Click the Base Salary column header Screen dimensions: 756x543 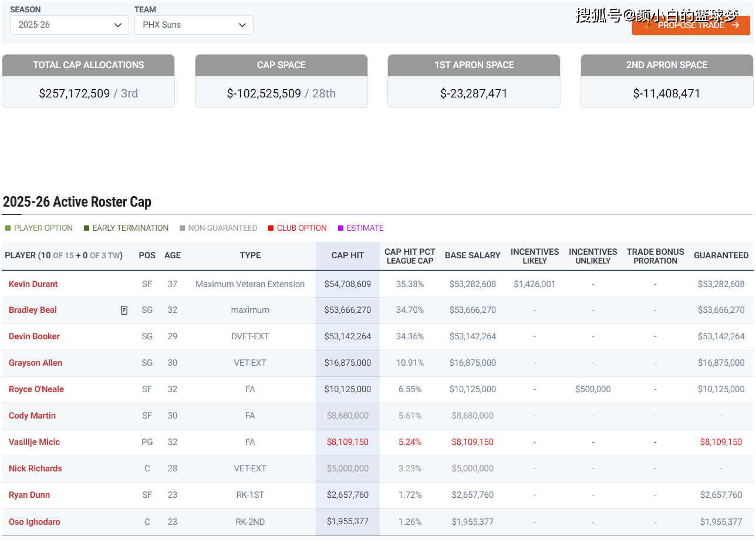[473, 255]
